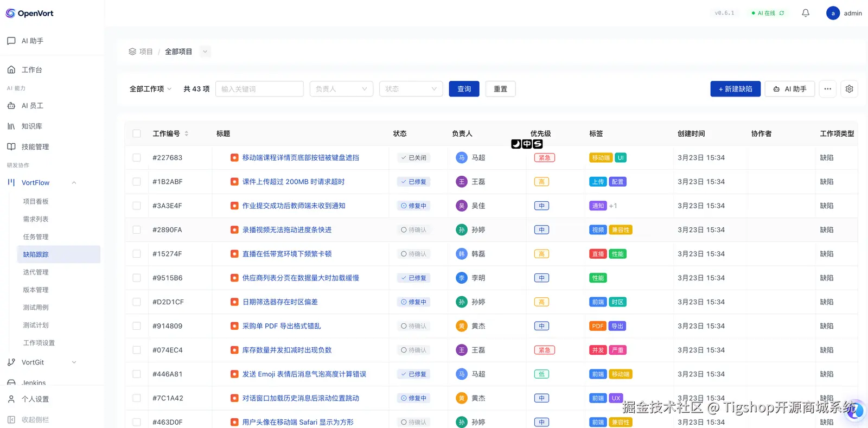This screenshot has width=868, height=428.
Task: Click the bug icon of #914809
Action: coord(234,326)
